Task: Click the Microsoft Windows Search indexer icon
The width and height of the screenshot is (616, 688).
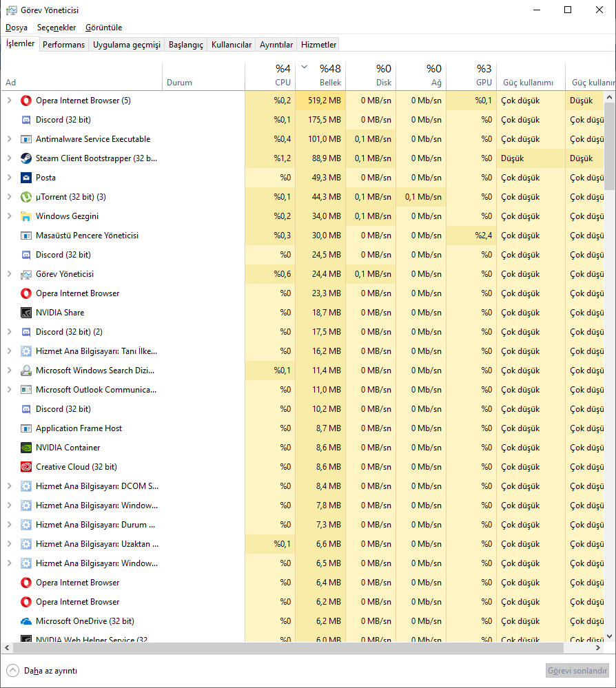Action: [x=26, y=371]
